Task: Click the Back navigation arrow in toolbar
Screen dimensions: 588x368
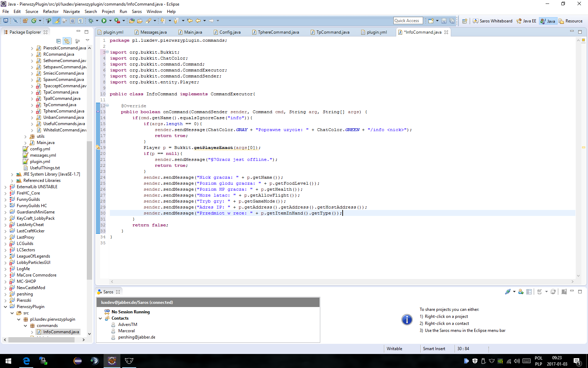Action: coord(198,21)
